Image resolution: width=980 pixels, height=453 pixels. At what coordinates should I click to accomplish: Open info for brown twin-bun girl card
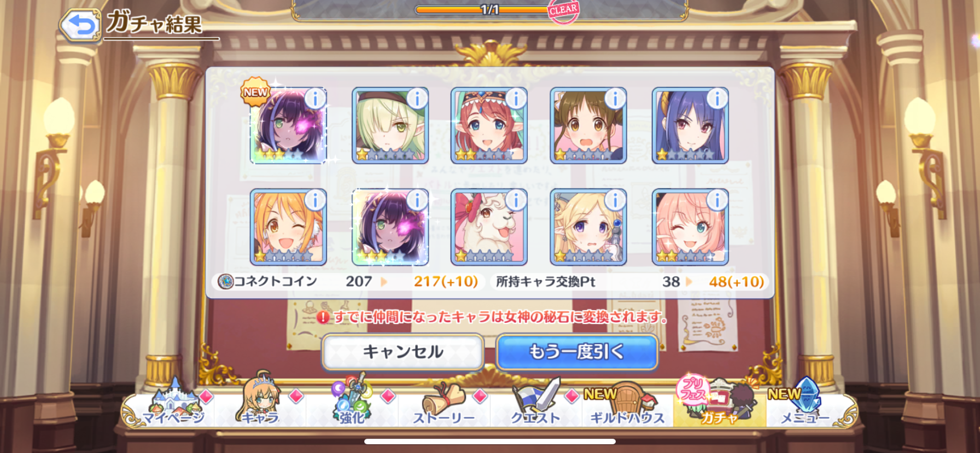click(615, 98)
